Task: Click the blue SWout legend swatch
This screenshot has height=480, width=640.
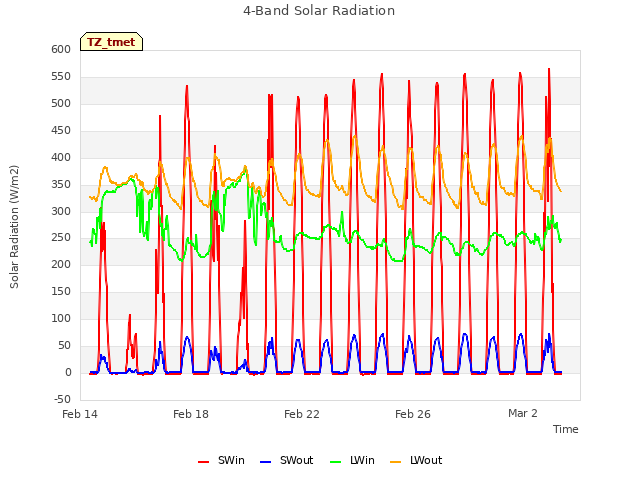Action: (x=266, y=462)
